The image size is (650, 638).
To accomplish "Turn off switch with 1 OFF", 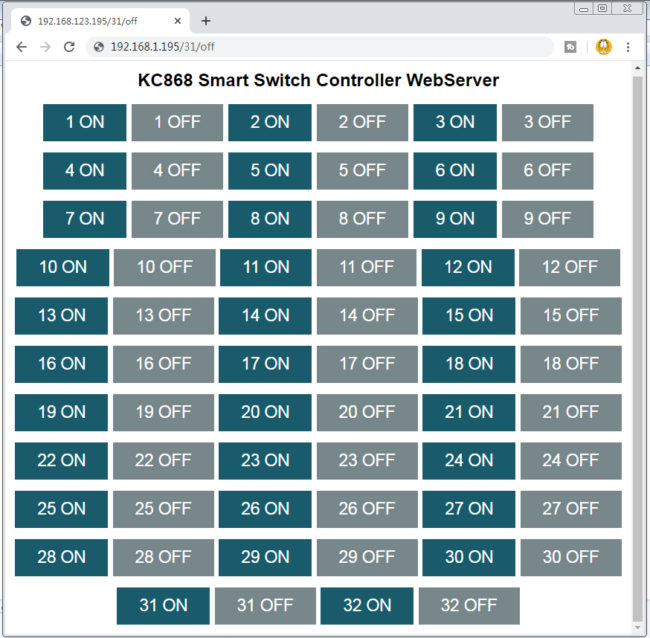I will click(177, 123).
